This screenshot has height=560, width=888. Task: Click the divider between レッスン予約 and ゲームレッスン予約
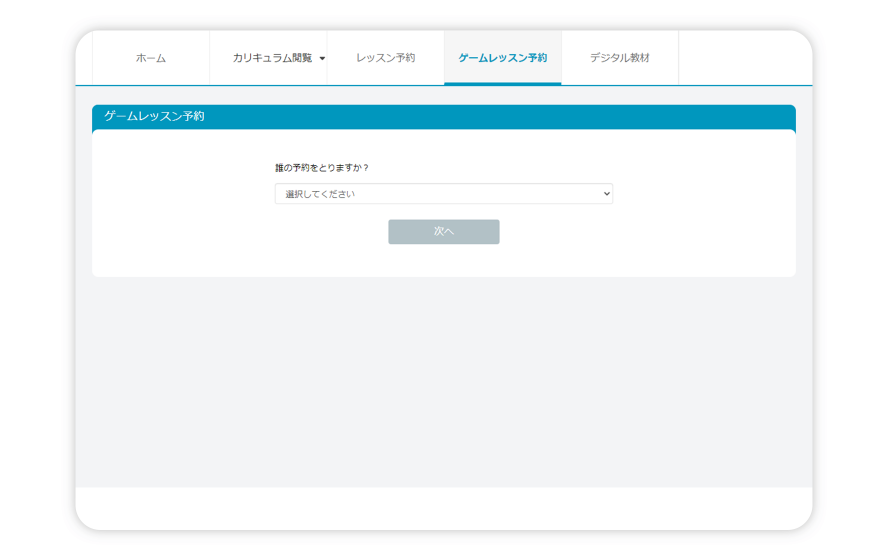(444, 58)
